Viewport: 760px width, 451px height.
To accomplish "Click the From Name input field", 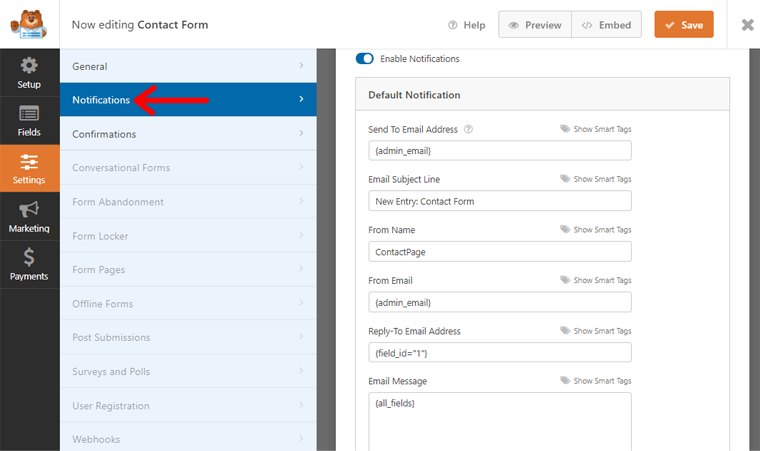I will [x=500, y=251].
